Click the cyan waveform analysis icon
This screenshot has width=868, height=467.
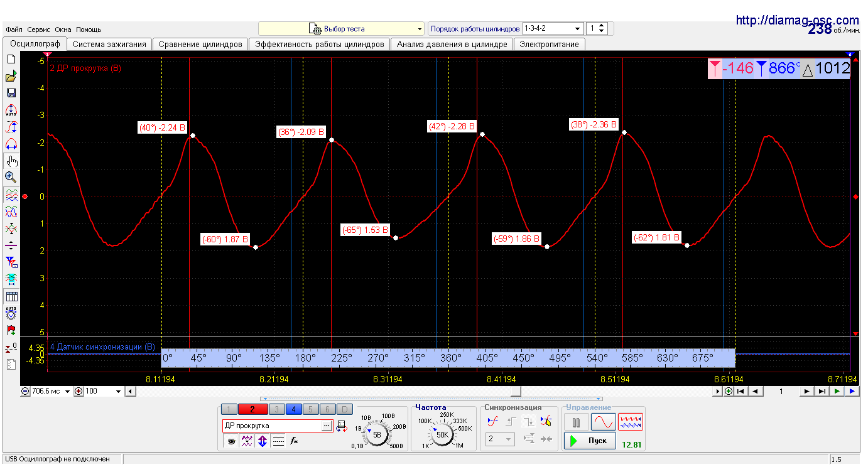click(x=11, y=278)
